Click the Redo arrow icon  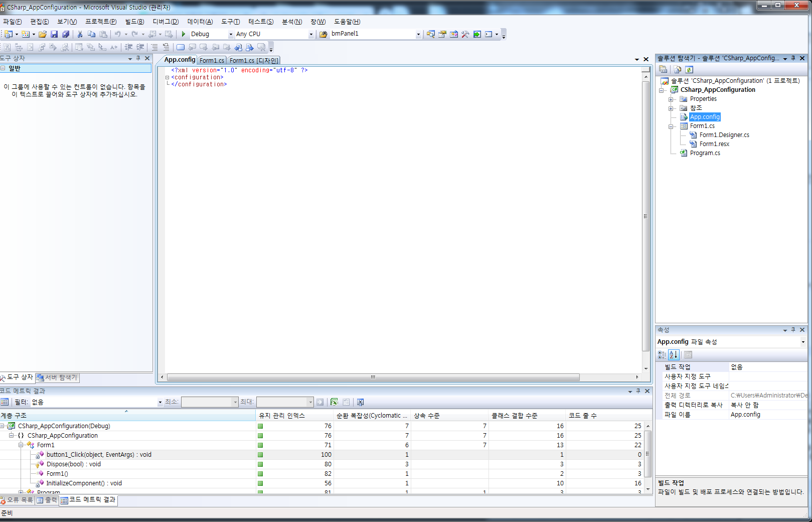pos(134,34)
